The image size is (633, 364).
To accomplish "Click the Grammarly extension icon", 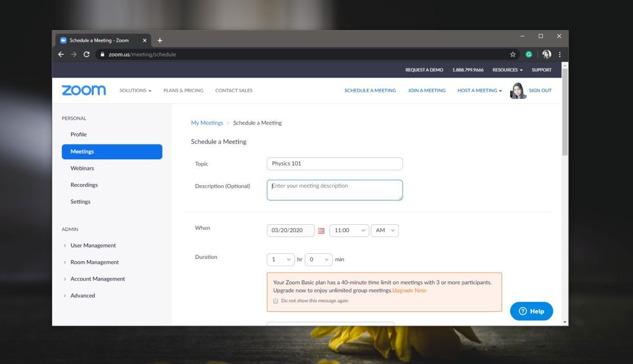I will pyautogui.click(x=529, y=54).
